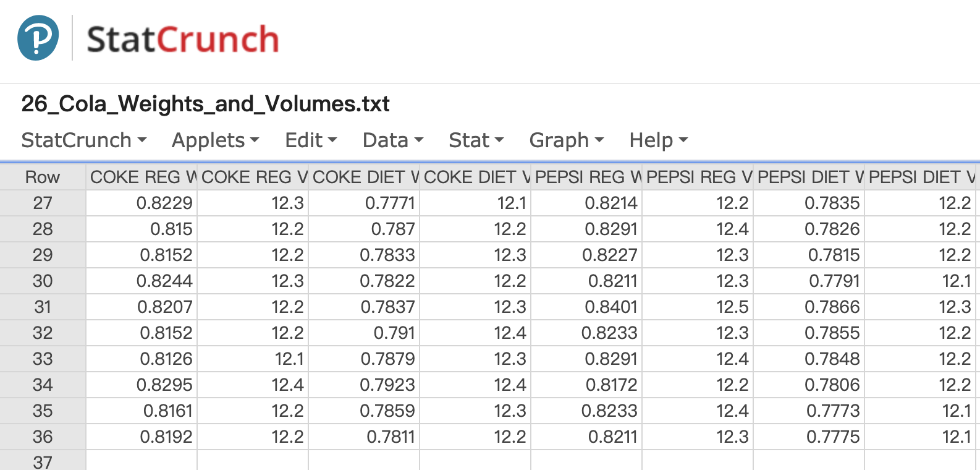Click cell with value 0.7775

tap(809, 437)
